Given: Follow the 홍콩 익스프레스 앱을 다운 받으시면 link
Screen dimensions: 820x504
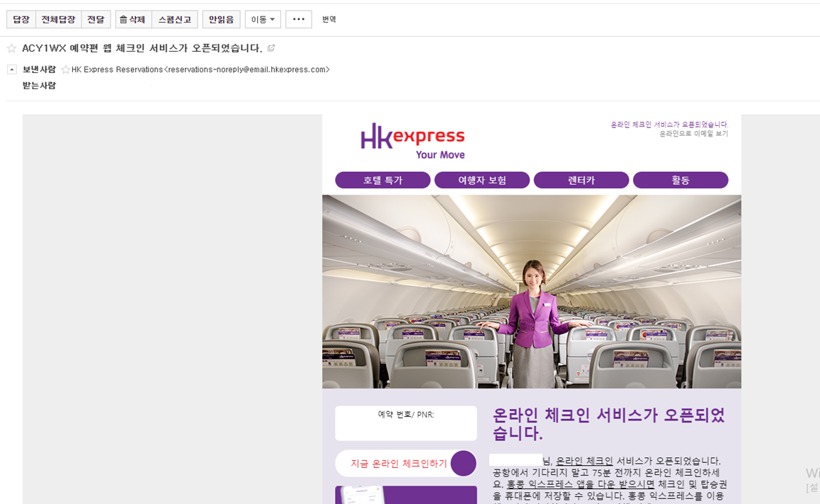Looking at the screenshot, I should coord(581,485).
